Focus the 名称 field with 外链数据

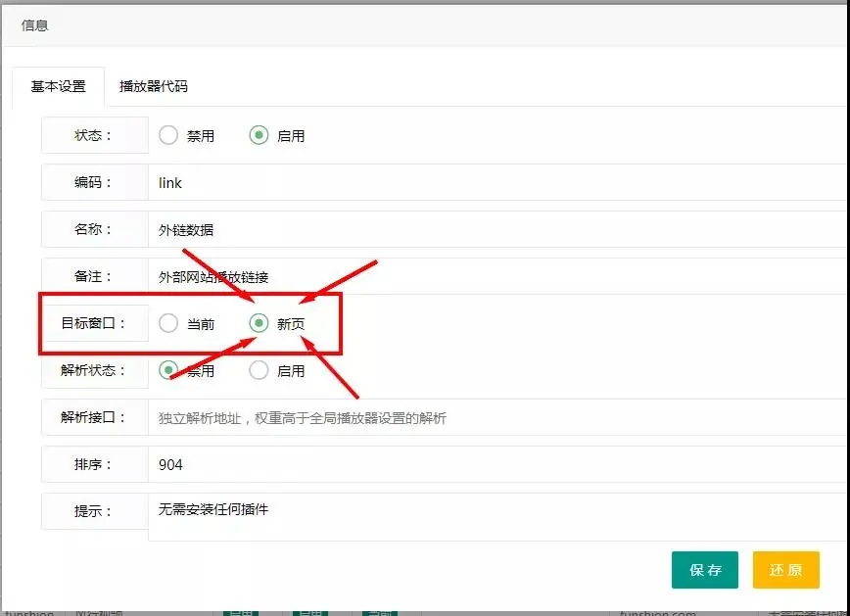click(x=490, y=230)
